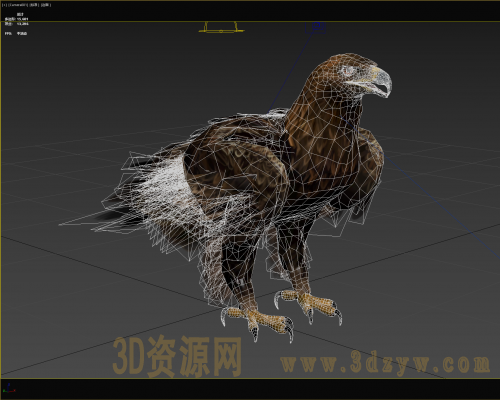This screenshot has height=400, width=500.
Task: Click the XYZ axis gizmo in corner
Action: (9, 388)
